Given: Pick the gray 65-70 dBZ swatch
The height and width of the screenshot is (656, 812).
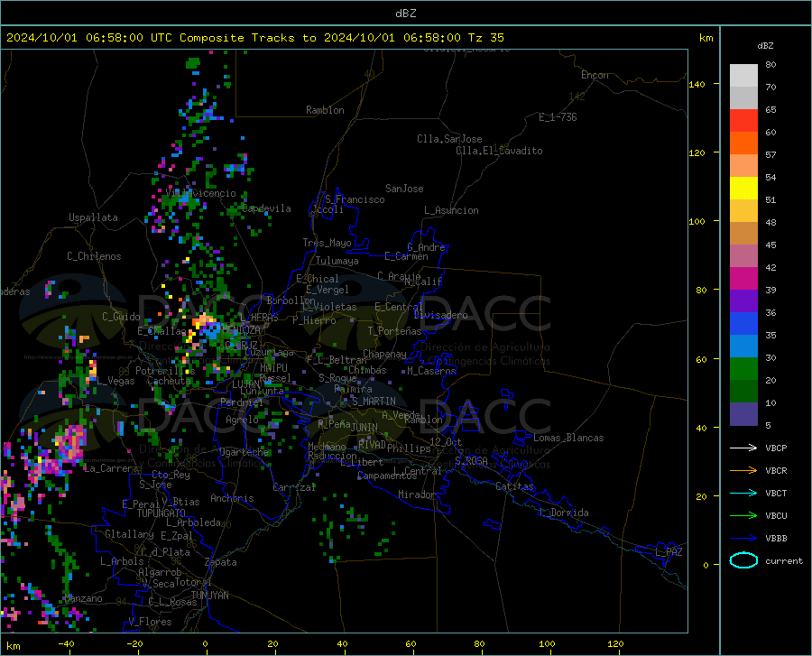Looking at the screenshot, I should (743, 97).
